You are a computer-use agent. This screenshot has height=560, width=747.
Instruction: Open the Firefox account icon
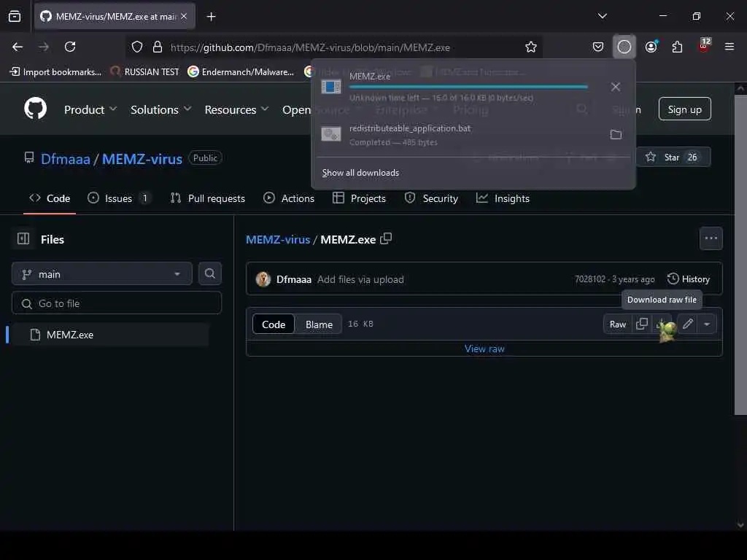(x=651, y=47)
